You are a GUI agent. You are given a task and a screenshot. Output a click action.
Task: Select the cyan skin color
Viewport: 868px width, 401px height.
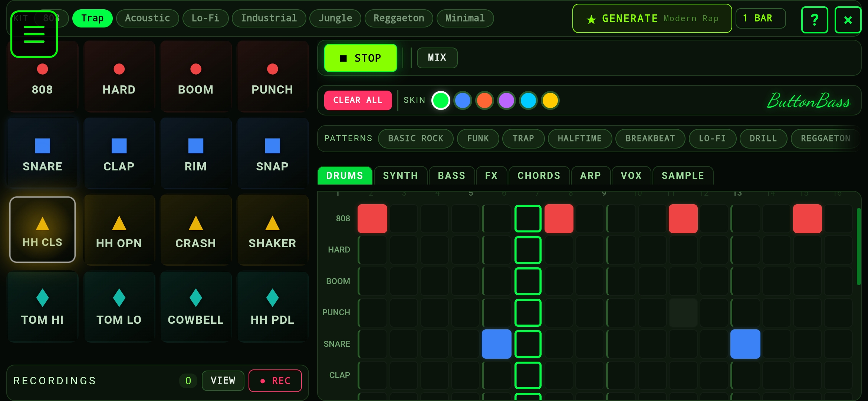click(528, 100)
